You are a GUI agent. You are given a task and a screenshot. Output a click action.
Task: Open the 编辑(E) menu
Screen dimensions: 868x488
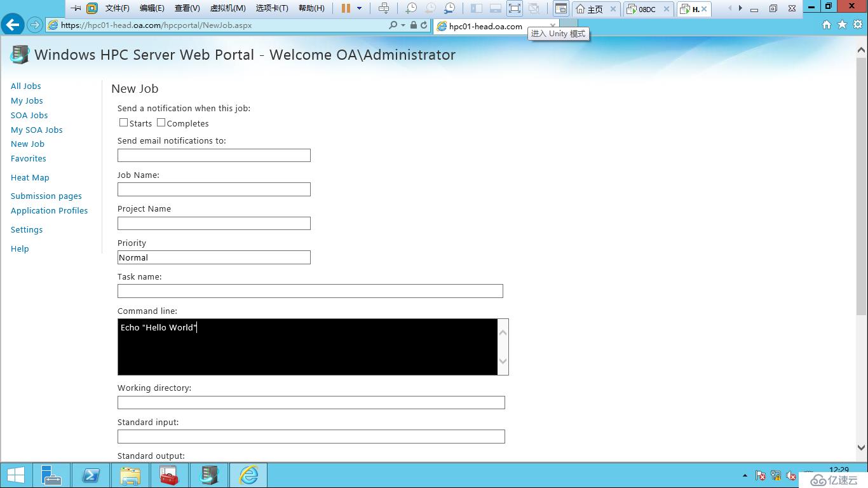[x=152, y=8]
